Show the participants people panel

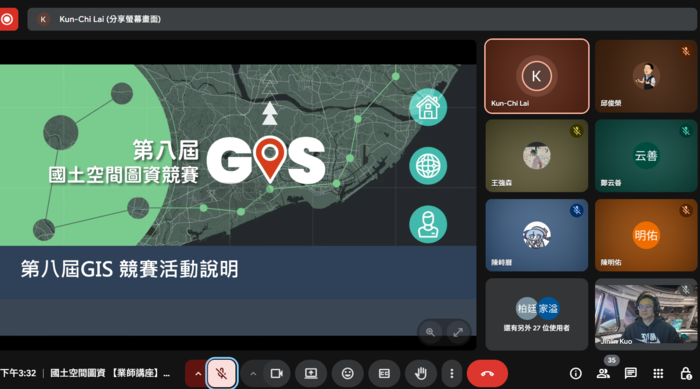coord(603,373)
